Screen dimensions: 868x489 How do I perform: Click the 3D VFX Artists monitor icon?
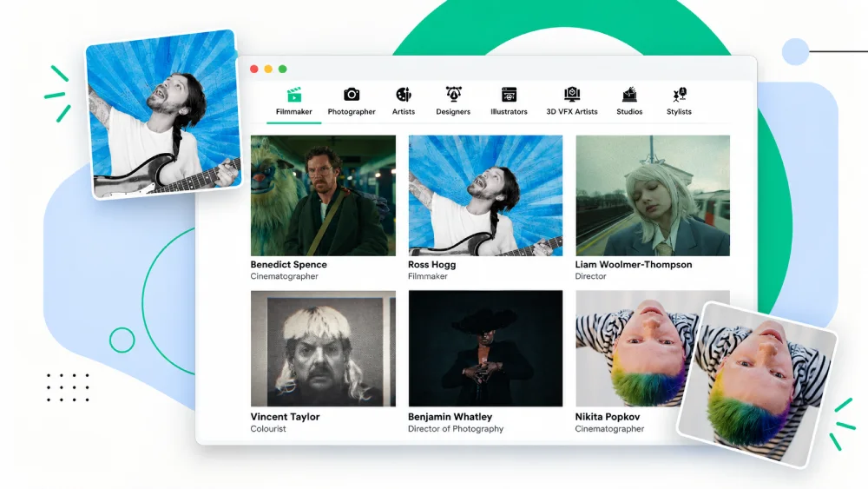(572, 94)
